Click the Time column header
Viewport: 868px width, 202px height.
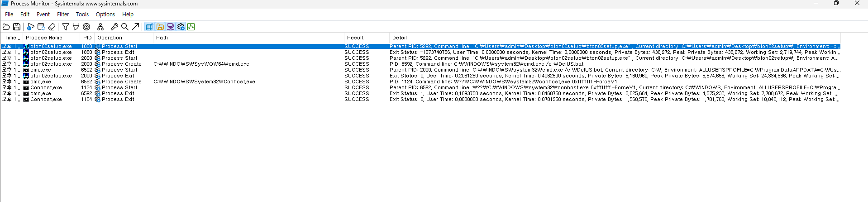(x=12, y=38)
